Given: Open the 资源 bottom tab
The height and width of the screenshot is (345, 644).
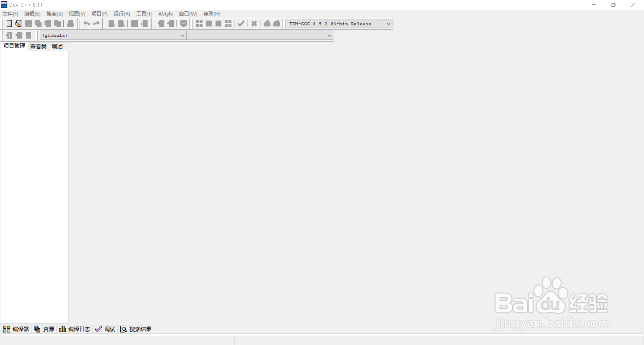Looking at the screenshot, I should (44, 329).
